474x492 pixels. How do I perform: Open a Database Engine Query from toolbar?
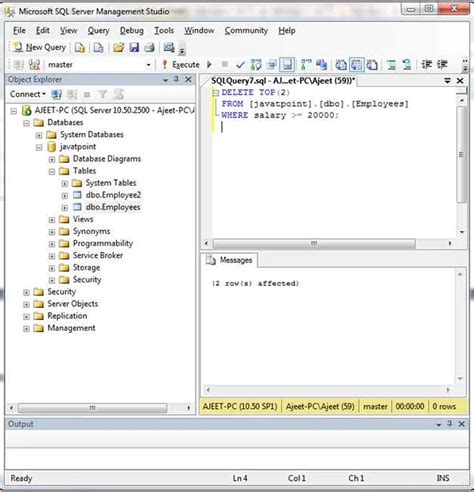[x=80, y=48]
